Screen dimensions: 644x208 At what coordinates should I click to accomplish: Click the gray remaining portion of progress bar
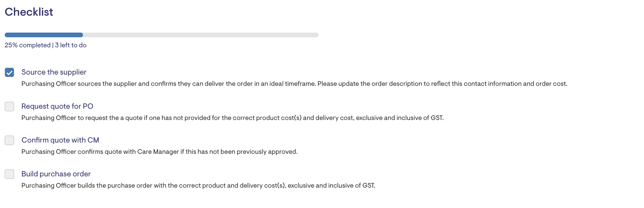[x=200, y=35]
